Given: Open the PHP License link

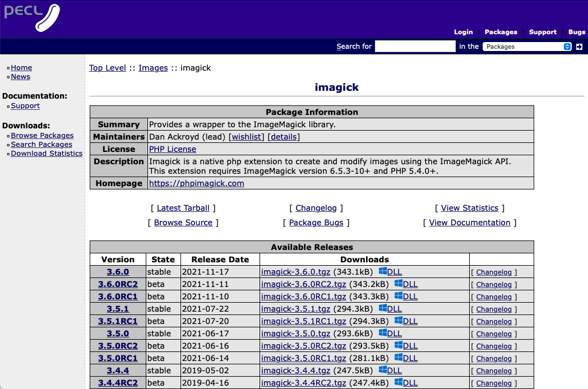Looking at the screenshot, I should pyautogui.click(x=173, y=149).
